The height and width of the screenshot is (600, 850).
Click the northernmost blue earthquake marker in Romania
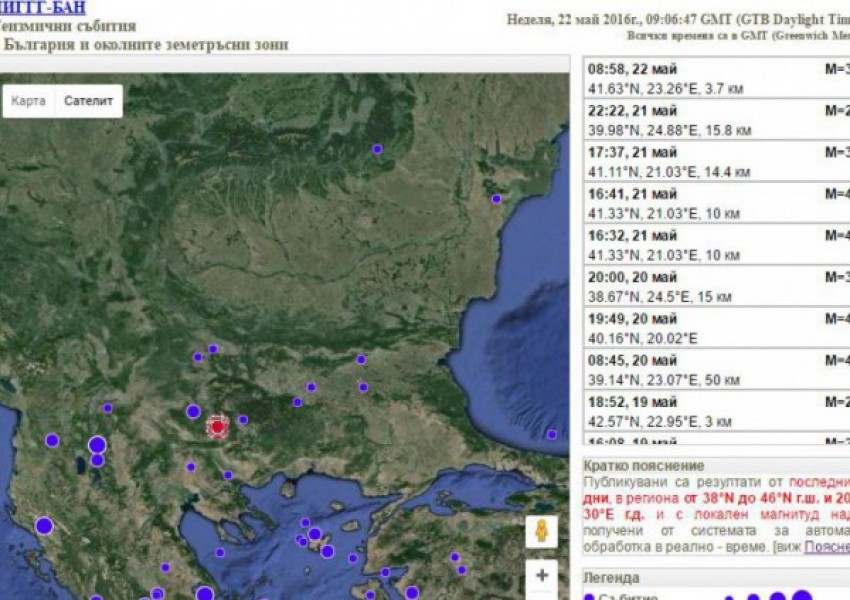coord(377,149)
